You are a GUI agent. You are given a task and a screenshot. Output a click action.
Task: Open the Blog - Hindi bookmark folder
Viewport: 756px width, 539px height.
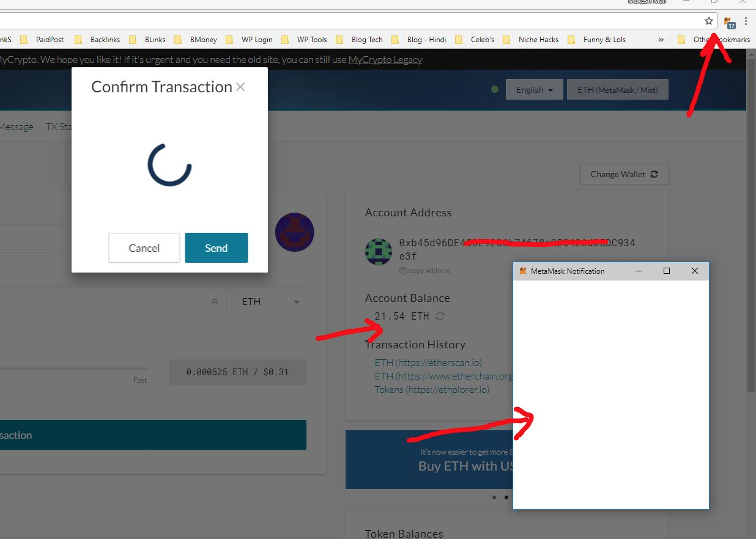(x=419, y=40)
